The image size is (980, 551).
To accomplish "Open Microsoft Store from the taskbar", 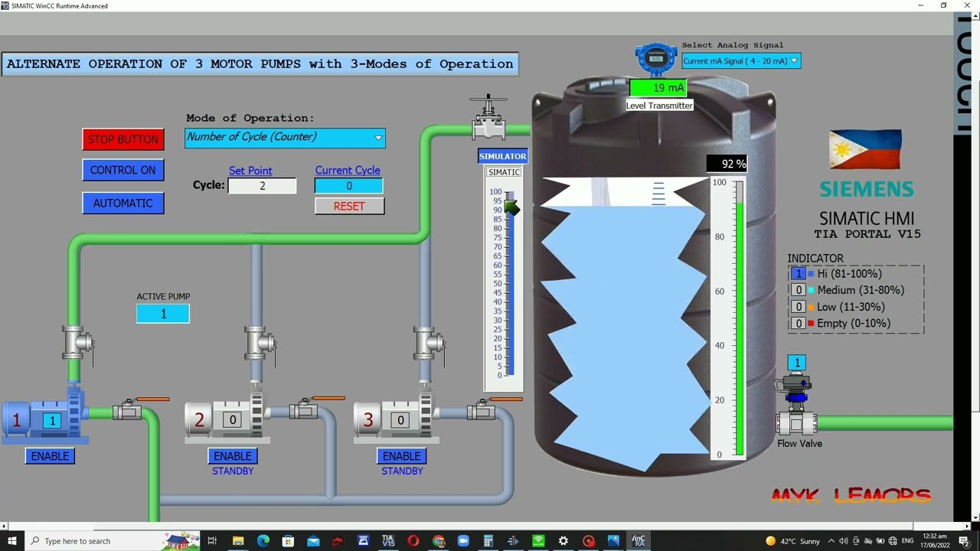I will click(288, 541).
